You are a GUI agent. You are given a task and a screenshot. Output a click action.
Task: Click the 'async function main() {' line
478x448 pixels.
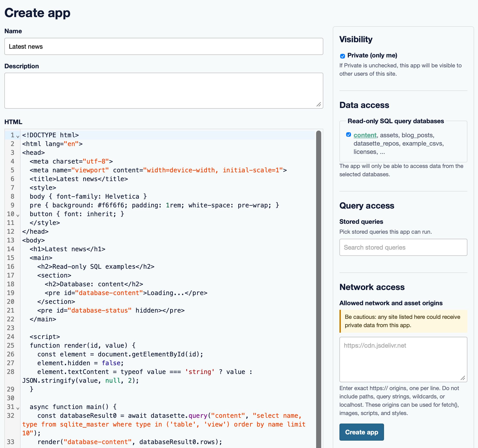click(x=73, y=407)
